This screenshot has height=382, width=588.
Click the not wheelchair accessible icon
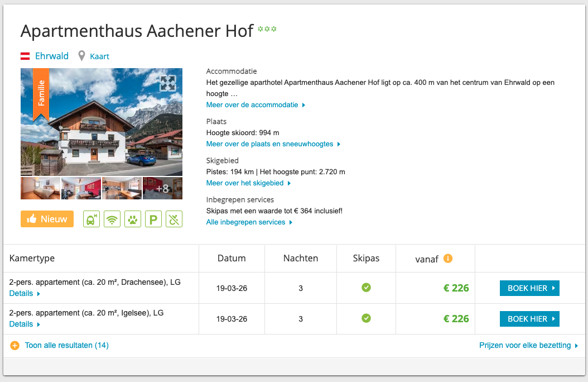(x=174, y=219)
